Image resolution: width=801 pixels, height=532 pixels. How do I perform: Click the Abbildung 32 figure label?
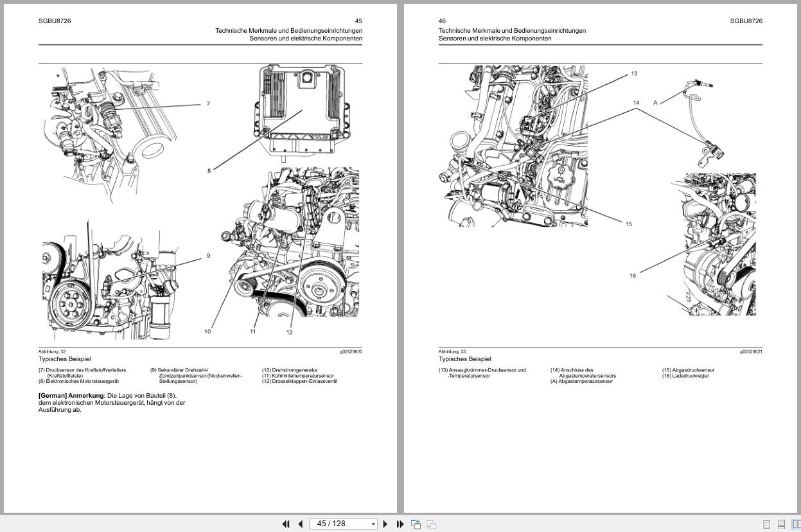pyautogui.click(x=52, y=351)
